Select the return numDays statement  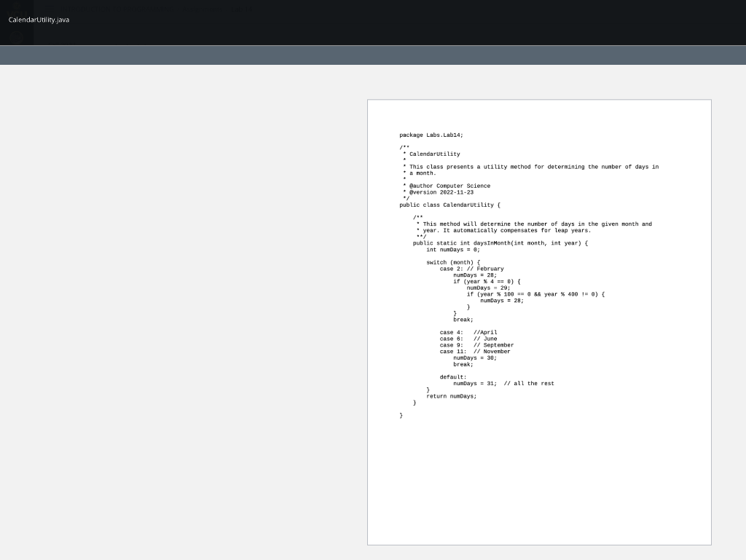point(452,396)
